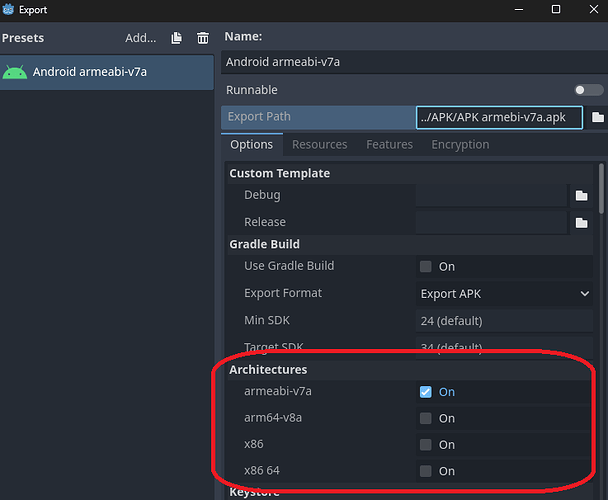Screen dimensions: 608x500
Task: Click the Godot icon in title bar
Action: click(x=8, y=9)
